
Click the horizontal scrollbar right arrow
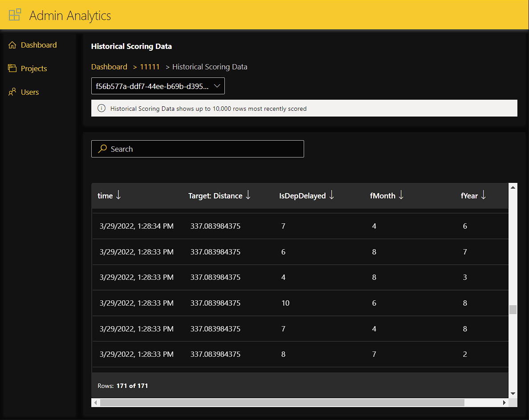pyautogui.click(x=505, y=402)
